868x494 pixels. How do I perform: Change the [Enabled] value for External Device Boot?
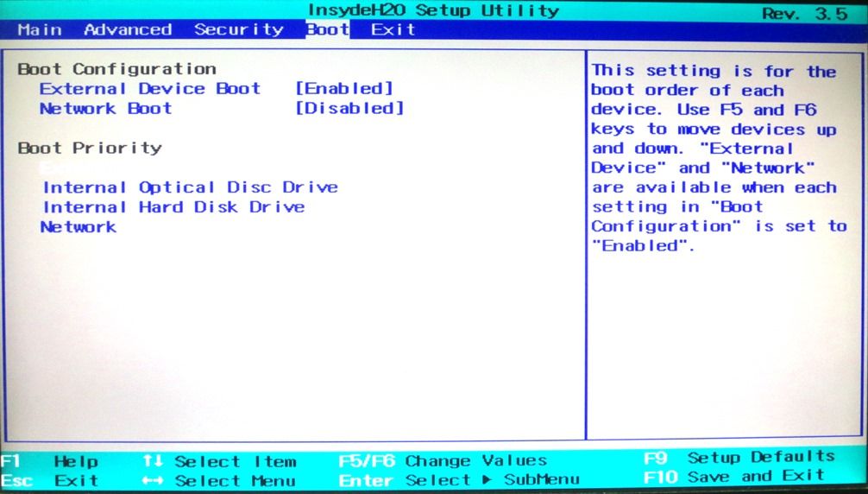344,89
